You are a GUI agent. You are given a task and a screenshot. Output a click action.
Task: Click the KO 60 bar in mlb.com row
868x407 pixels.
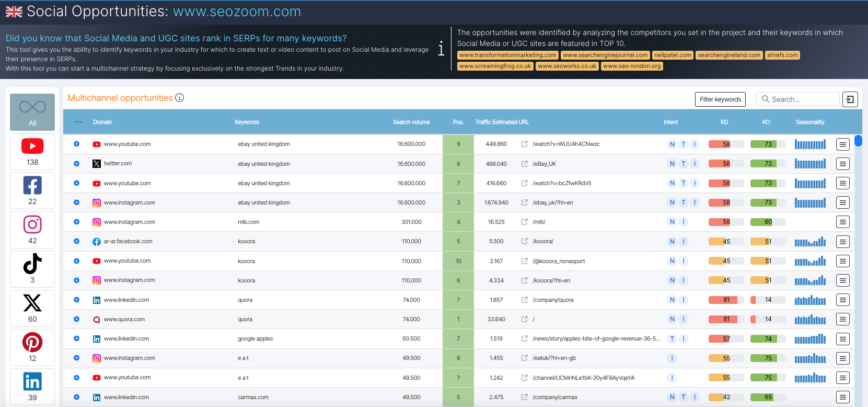point(768,222)
